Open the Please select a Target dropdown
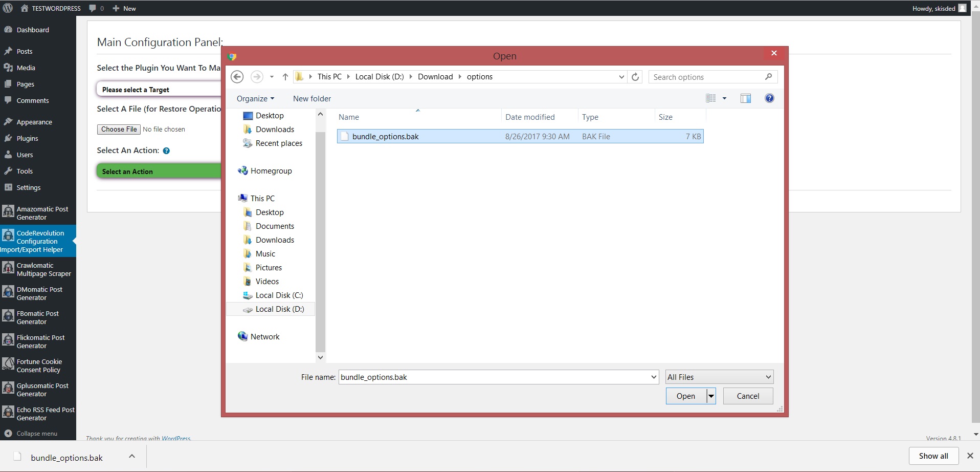 coord(159,89)
